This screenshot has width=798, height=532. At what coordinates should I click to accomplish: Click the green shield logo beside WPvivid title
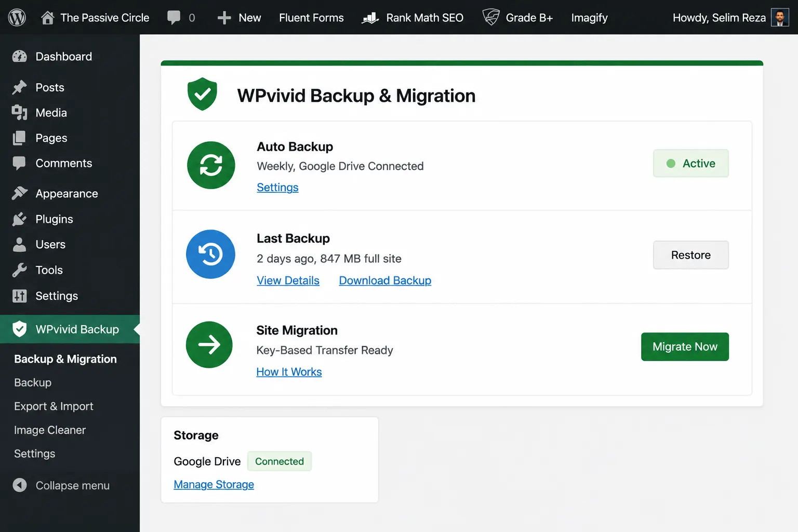click(202, 94)
